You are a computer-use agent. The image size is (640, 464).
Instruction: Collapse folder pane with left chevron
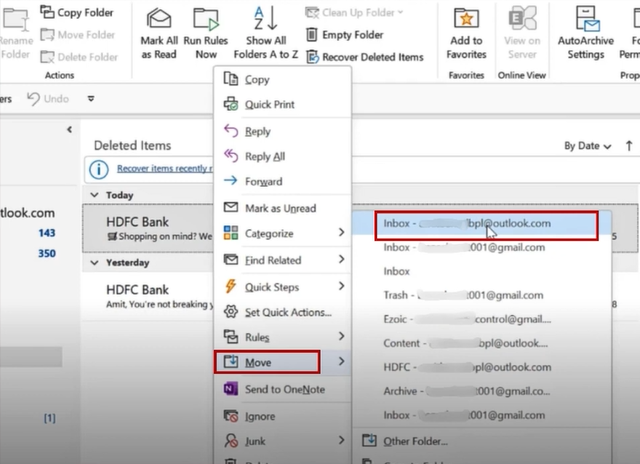coord(69,129)
